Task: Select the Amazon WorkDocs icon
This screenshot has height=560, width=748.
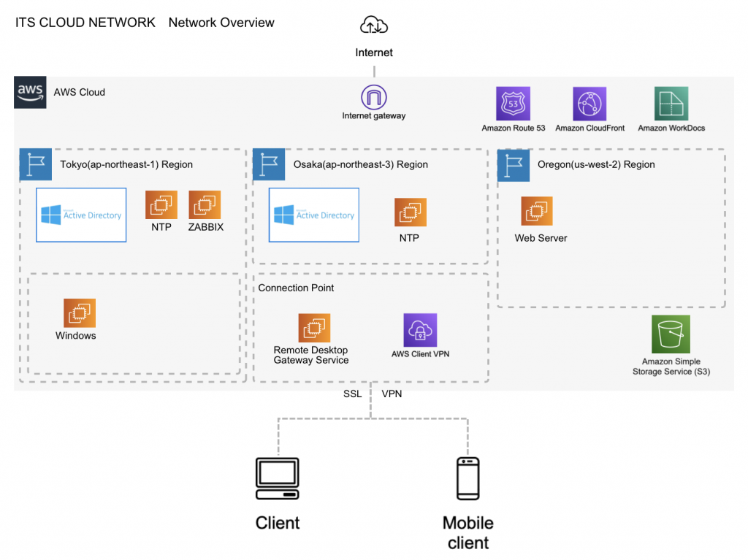Action: click(671, 104)
